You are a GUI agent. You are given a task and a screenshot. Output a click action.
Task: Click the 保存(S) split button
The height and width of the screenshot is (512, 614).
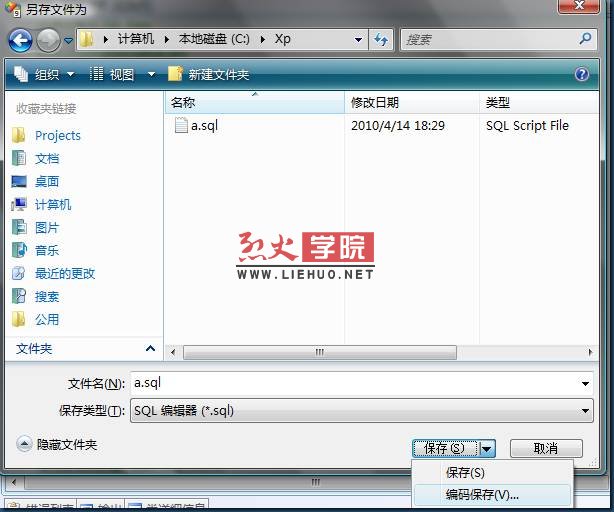tap(445, 448)
